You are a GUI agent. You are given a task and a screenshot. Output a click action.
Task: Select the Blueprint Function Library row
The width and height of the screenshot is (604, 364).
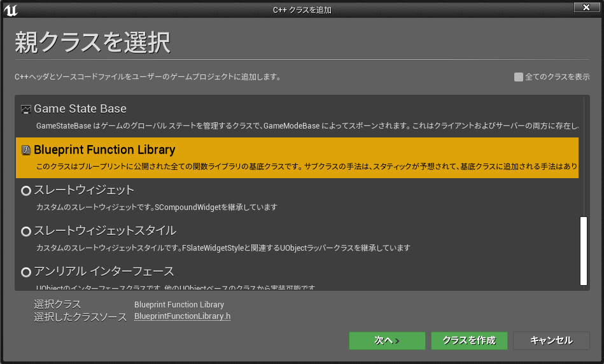[x=297, y=158]
